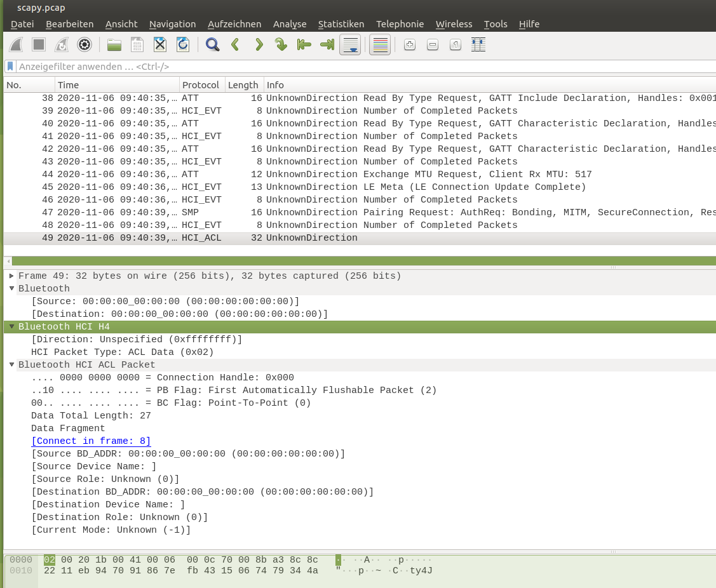Viewport: 716px width, 588px height.
Task: Click the Close capture file X icon
Action: [x=159, y=44]
